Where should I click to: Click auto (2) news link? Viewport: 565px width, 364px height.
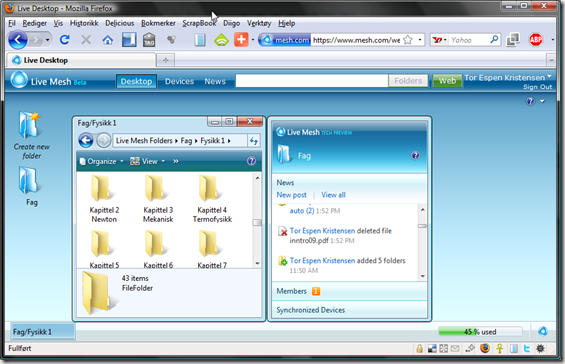(x=302, y=211)
